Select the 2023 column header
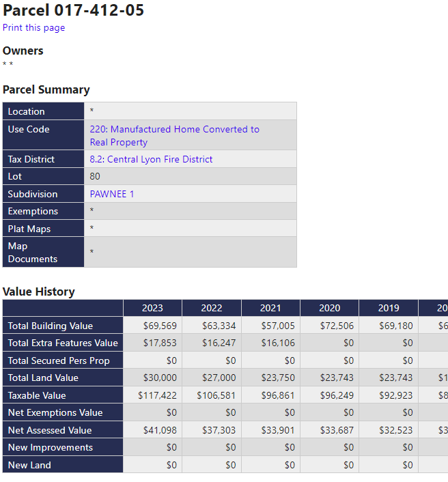 pos(152,308)
